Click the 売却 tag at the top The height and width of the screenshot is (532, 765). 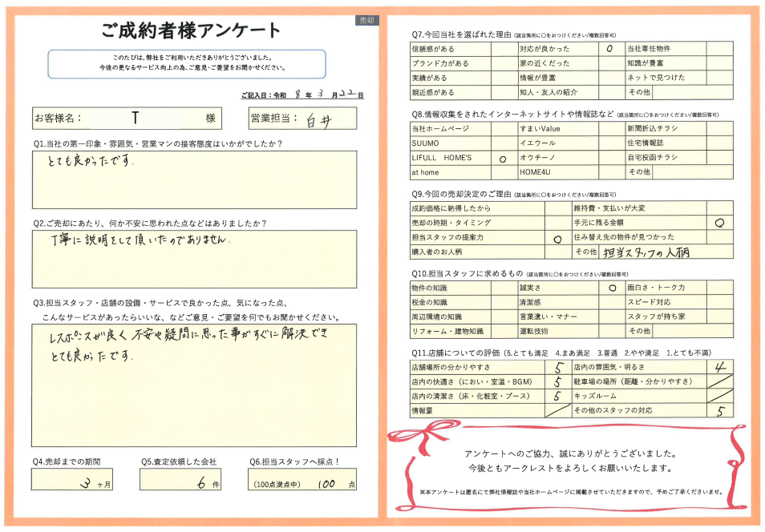coord(366,21)
